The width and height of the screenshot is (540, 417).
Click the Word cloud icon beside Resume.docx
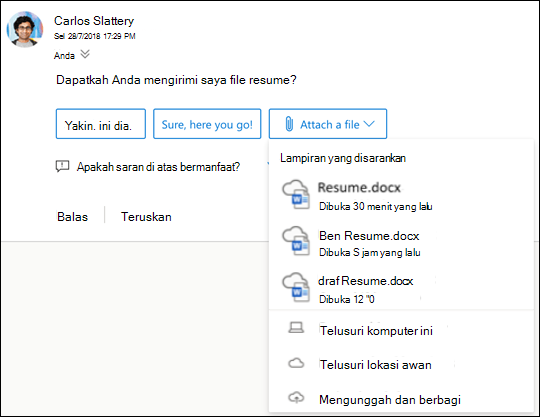point(296,194)
